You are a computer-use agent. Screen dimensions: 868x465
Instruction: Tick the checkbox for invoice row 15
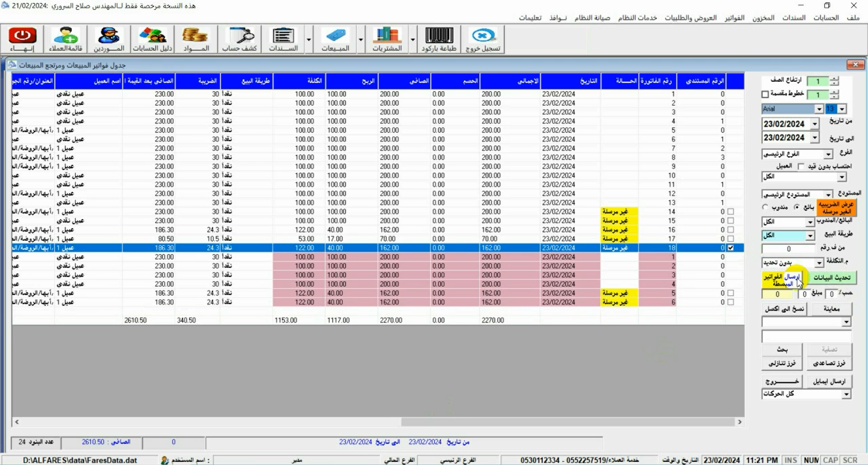coord(730,221)
